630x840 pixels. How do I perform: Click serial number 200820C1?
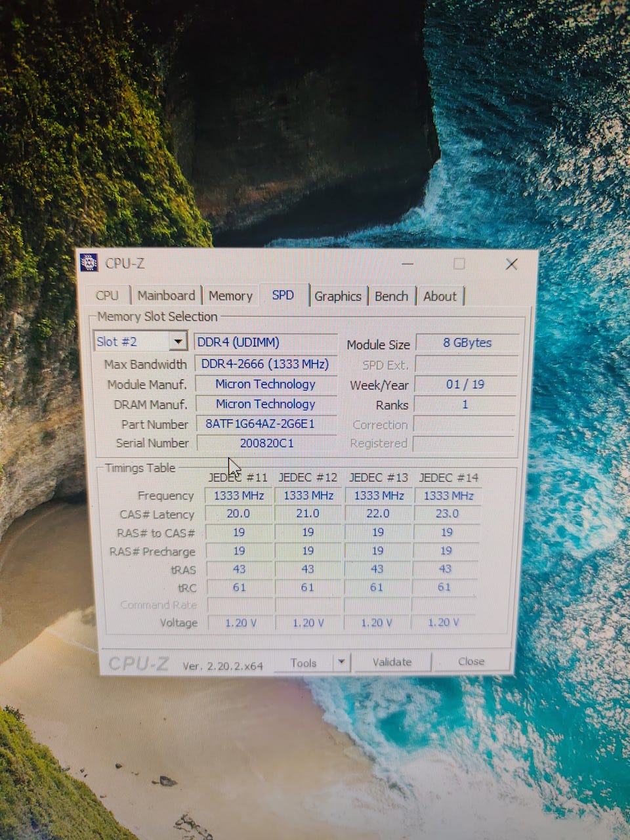click(x=266, y=443)
